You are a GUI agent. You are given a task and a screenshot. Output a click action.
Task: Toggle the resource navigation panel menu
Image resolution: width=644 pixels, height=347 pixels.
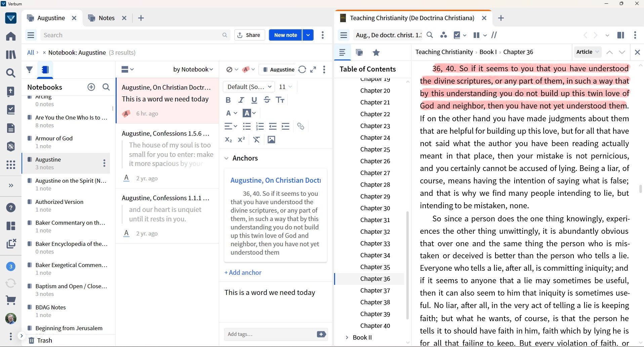pyautogui.click(x=344, y=35)
